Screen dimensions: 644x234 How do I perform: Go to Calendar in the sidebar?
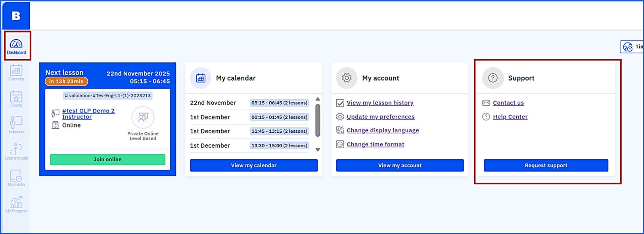16,72
